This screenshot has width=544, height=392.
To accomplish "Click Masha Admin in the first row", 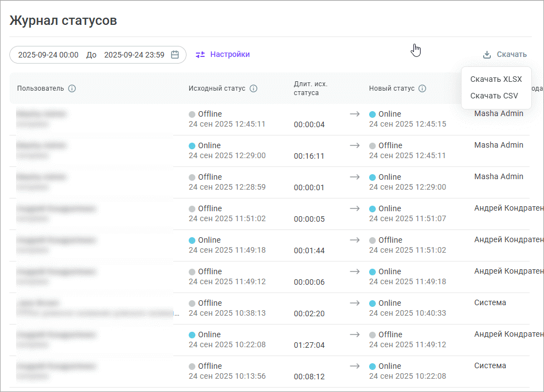I will click(499, 113).
